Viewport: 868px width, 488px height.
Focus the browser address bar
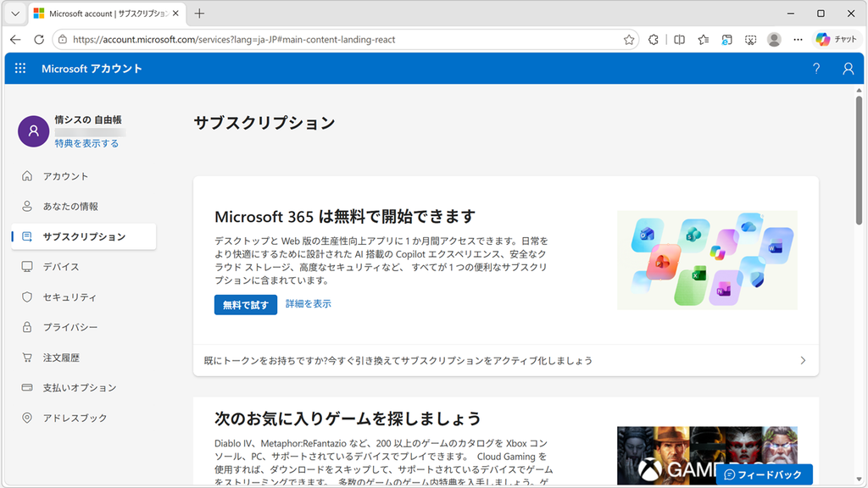tap(346, 39)
